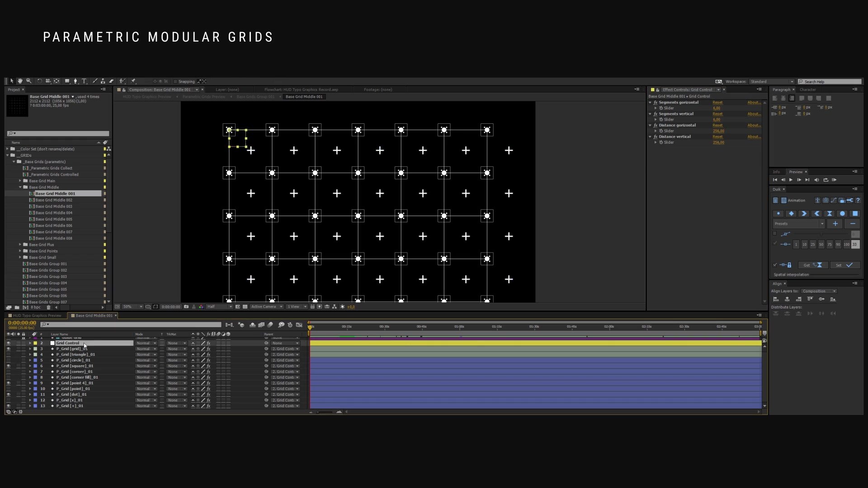
Task: Select the Clone Stamp tool
Action: (x=103, y=81)
